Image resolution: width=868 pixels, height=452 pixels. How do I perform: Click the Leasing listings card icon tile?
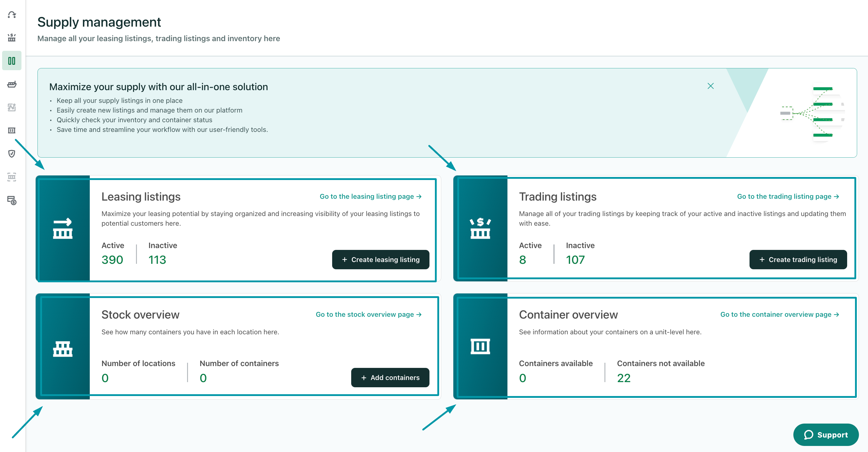[x=63, y=228]
